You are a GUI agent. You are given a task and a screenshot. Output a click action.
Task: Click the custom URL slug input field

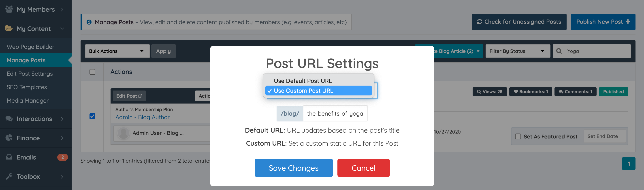335,113
